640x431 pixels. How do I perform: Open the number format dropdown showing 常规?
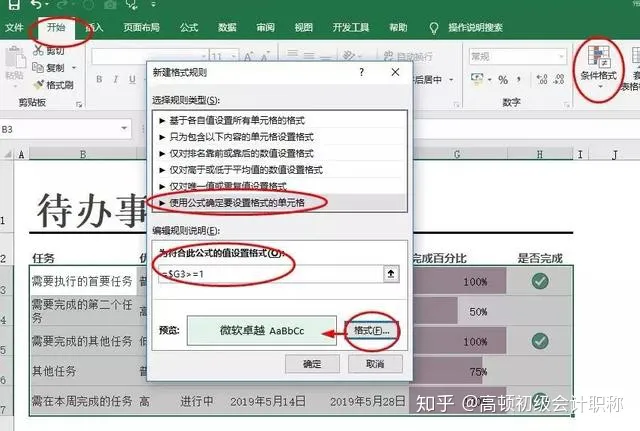click(x=562, y=56)
